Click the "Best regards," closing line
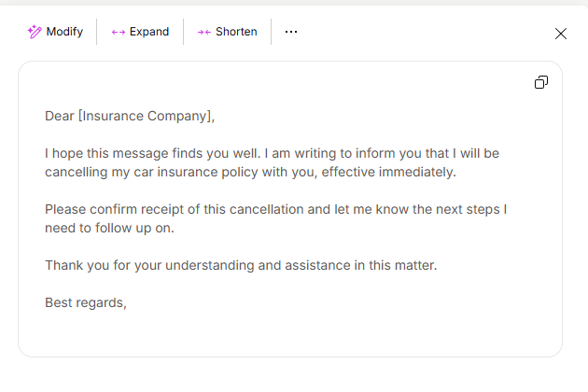Image resolution: width=588 pixels, height=392 pixels. coord(86,302)
